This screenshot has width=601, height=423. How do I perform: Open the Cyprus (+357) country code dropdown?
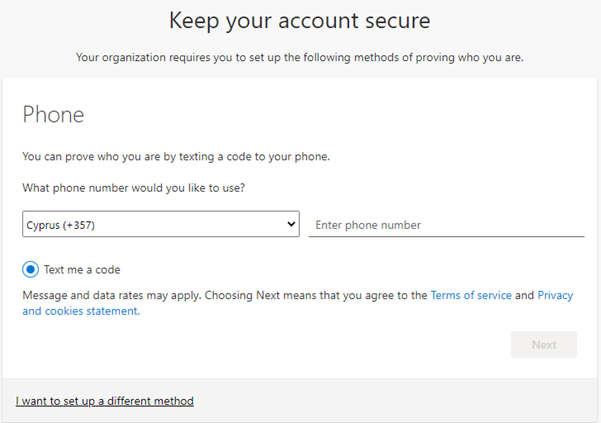point(160,224)
